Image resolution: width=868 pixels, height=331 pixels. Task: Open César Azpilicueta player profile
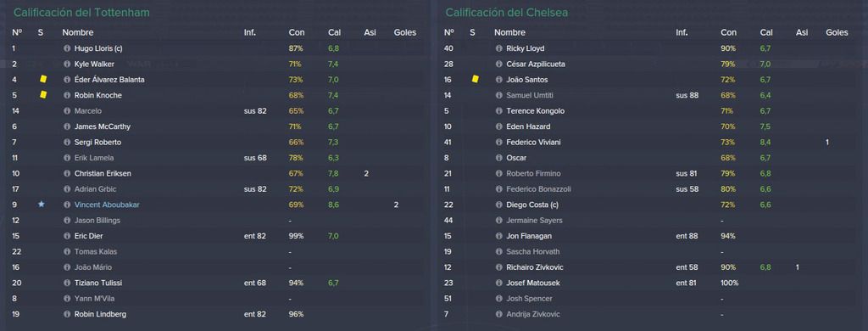536,65
